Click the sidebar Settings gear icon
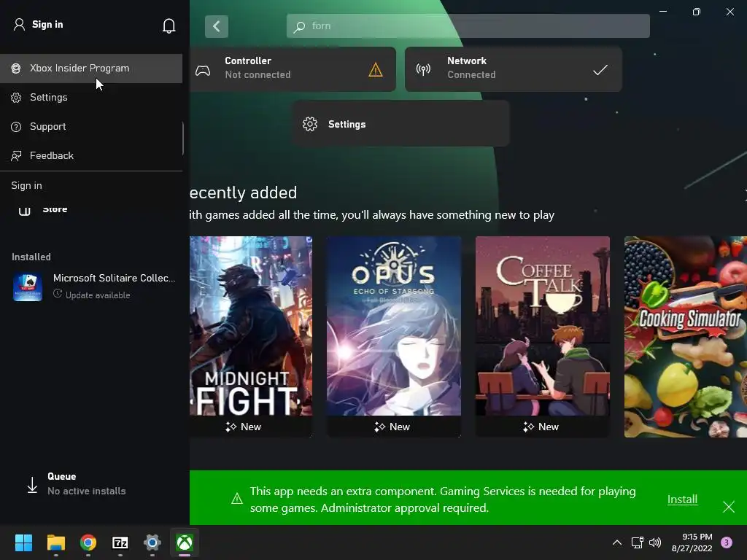This screenshot has width=747, height=560. [16, 98]
